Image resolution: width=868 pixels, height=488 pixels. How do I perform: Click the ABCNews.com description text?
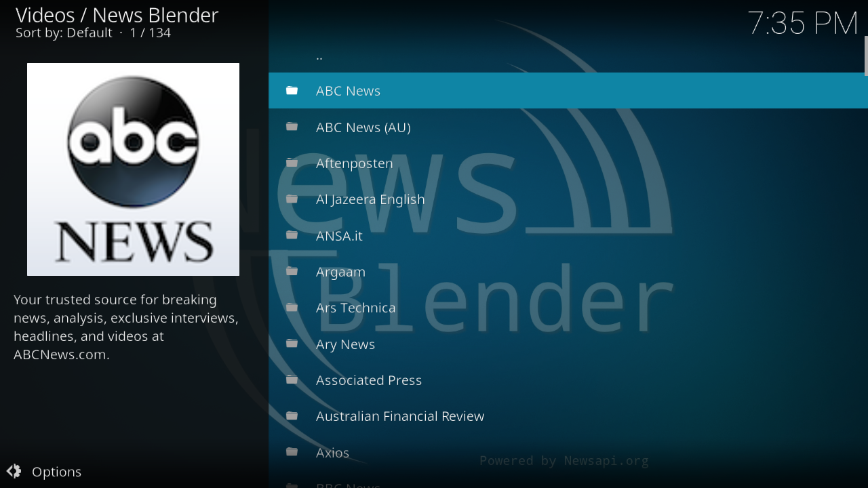tap(126, 327)
